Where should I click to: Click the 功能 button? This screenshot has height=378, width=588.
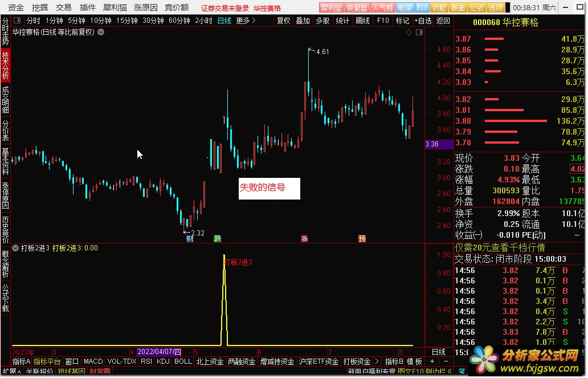(439, 8)
